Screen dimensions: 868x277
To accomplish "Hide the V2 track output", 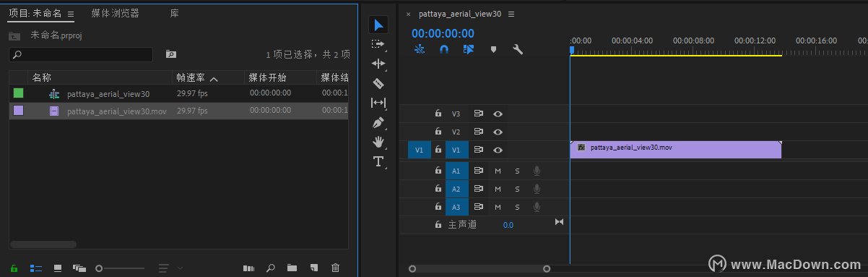I will (x=498, y=132).
